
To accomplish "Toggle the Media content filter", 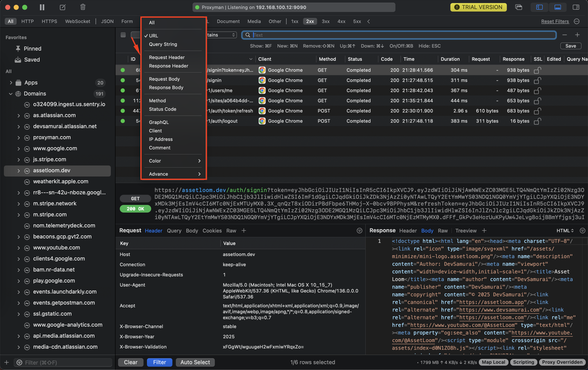I will [254, 21].
